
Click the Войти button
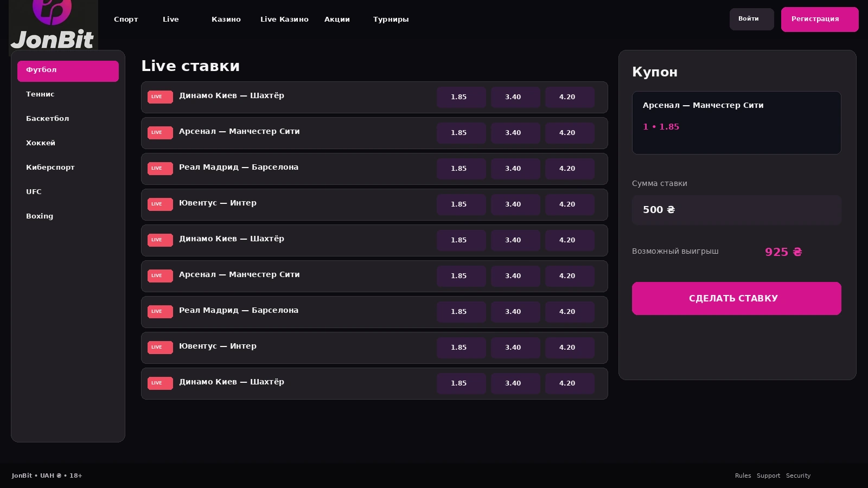coord(751,19)
